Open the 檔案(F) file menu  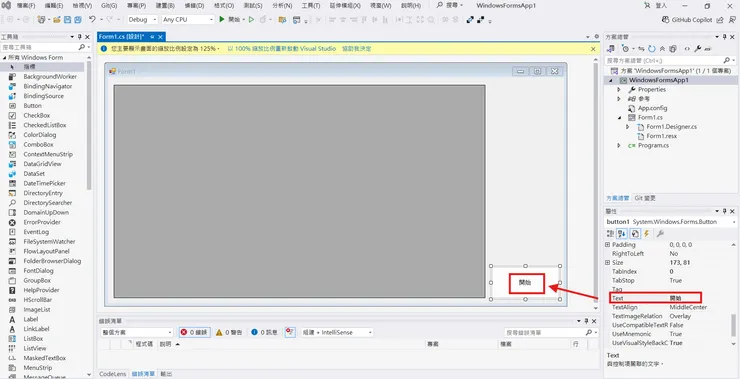point(26,6)
